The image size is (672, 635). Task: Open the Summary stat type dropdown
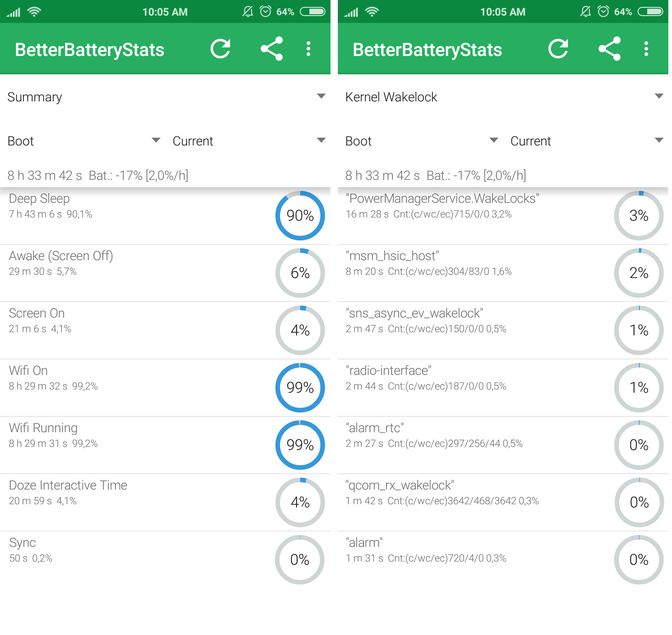coord(165,97)
